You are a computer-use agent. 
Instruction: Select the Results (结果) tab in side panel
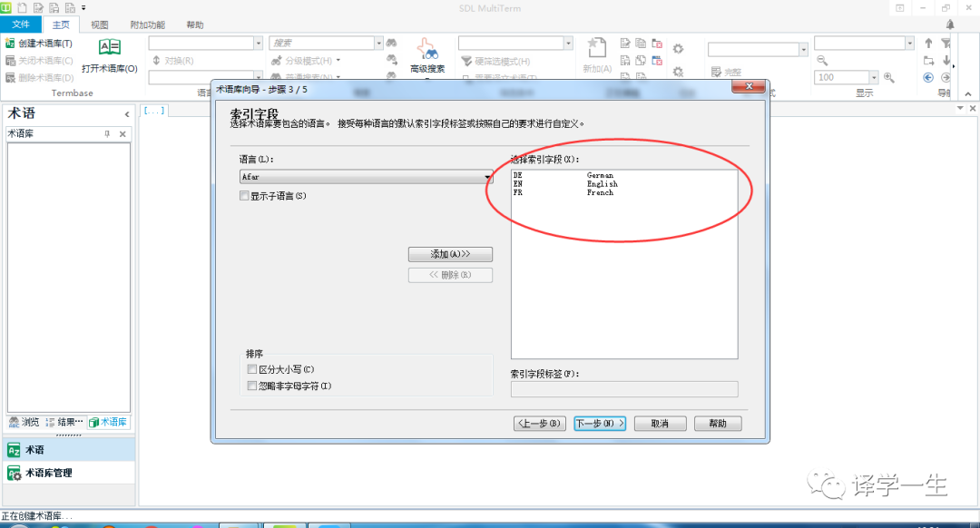pyautogui.click(x=64, y=423)
